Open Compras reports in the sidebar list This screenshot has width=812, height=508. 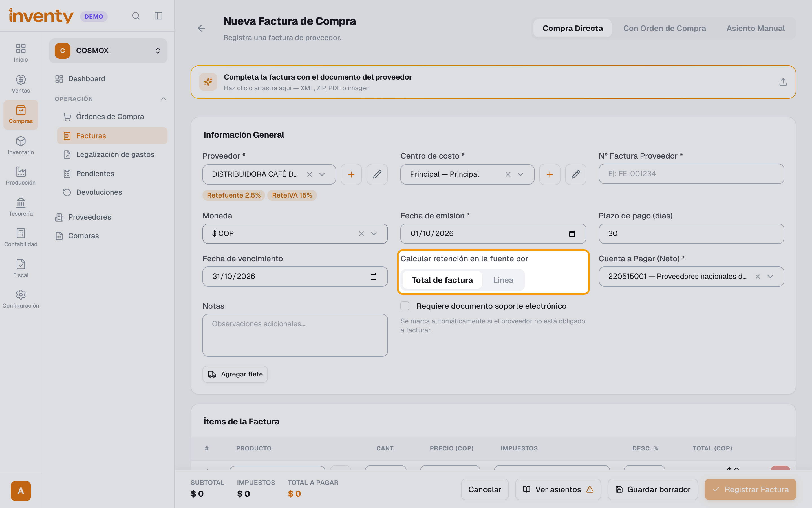coord(108,236)
